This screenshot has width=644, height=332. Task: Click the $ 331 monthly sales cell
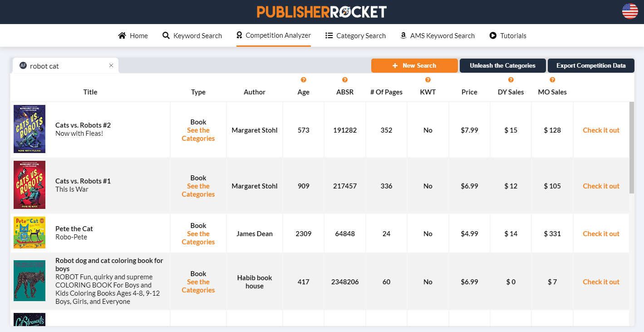(x=552, y=233)
